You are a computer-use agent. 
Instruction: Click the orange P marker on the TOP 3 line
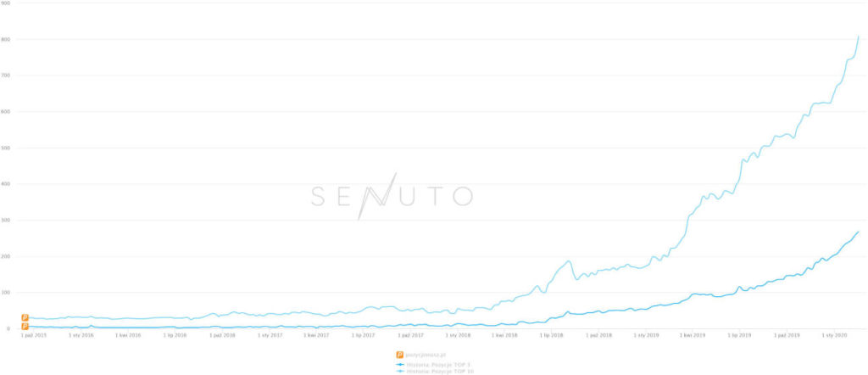tap(25, 326)
